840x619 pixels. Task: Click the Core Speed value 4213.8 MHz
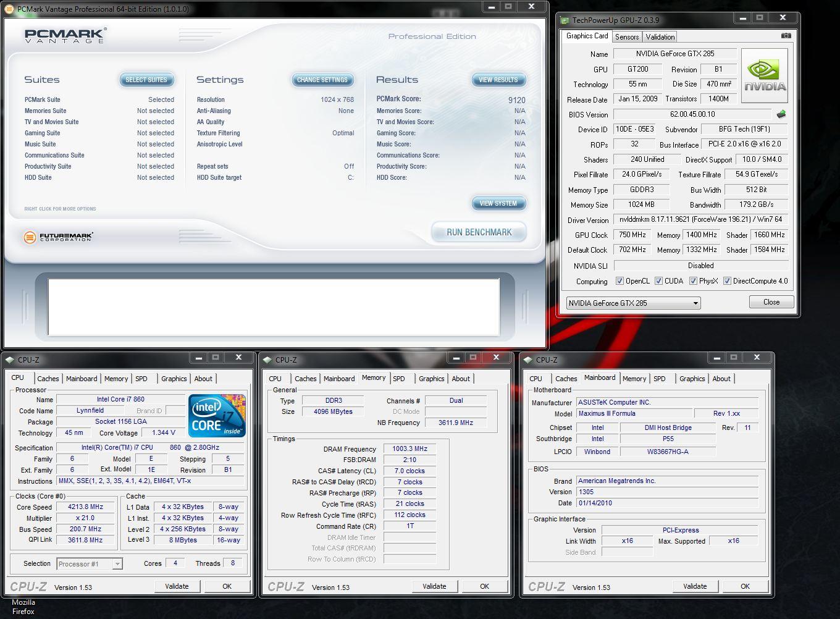(x=85, y=507)
